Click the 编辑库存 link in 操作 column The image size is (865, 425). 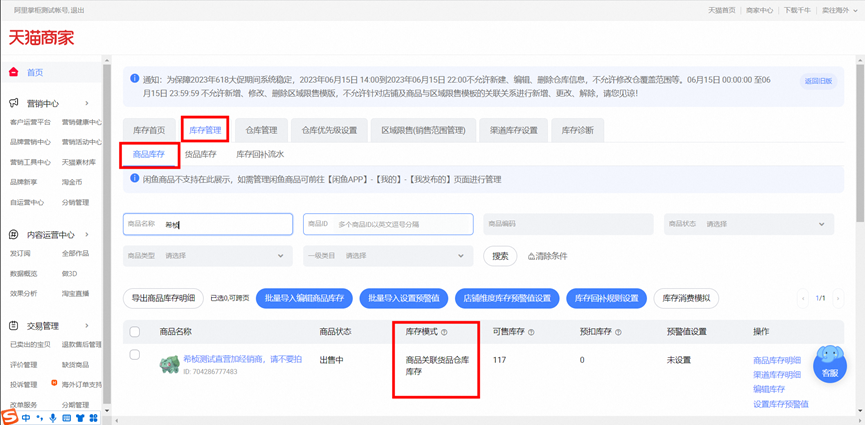[769, 389]
